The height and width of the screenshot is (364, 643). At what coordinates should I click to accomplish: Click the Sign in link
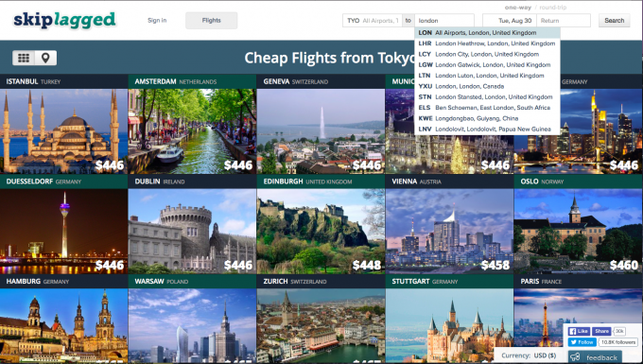(157, 21)
